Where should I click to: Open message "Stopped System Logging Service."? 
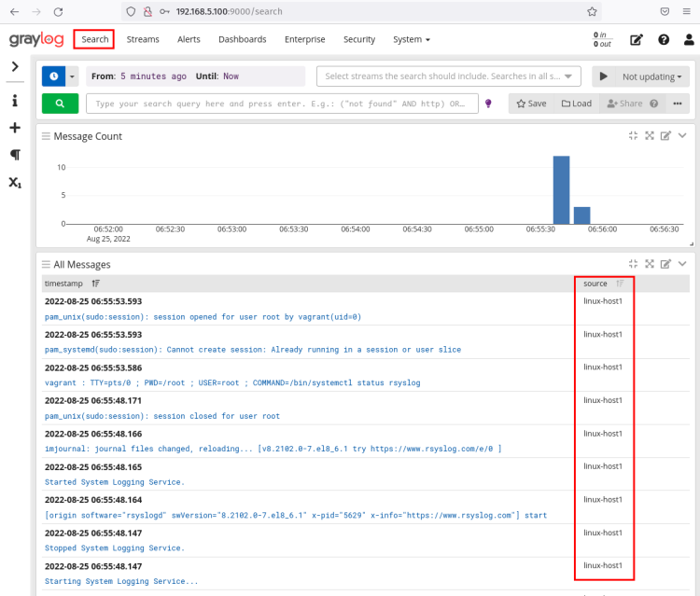[x=114, y=547]
